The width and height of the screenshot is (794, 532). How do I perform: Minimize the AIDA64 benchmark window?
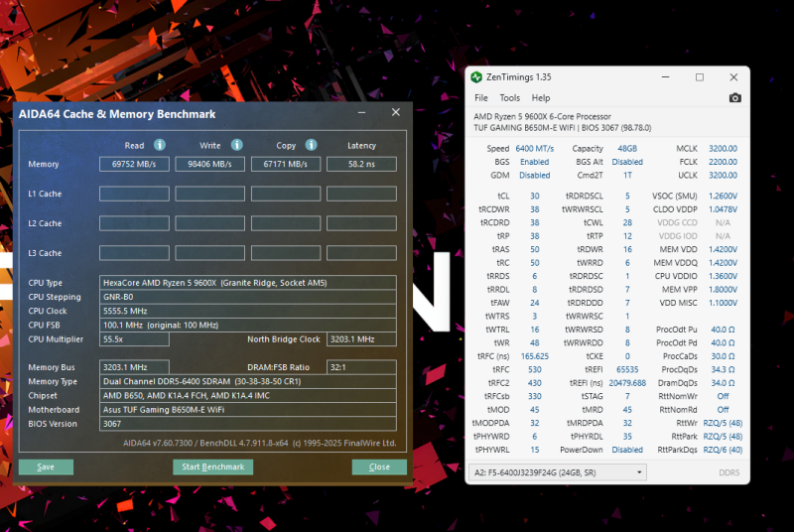[x=361, y=112]
